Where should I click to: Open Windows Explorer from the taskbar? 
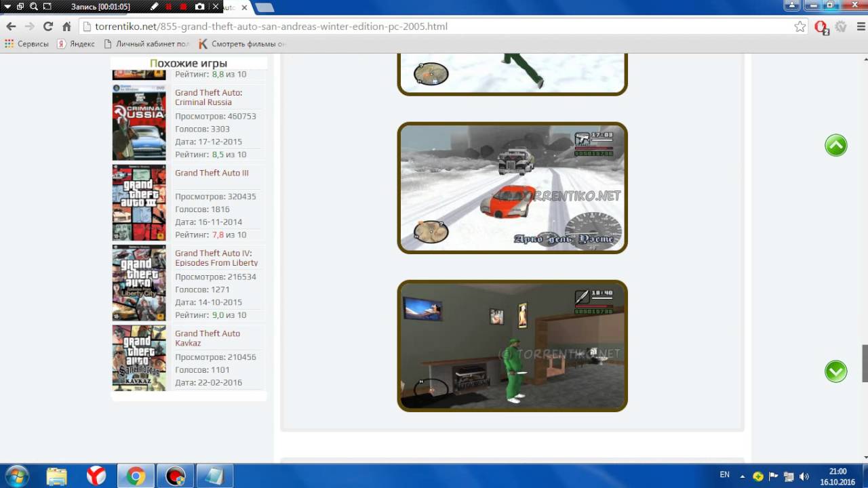point(57,476)
